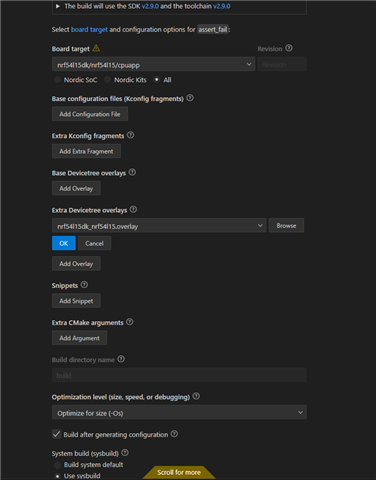Click the warning icon beside Board target

tap(96, 48)
